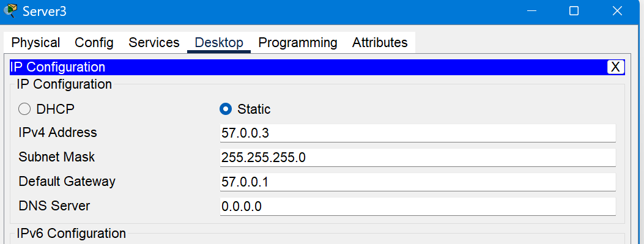Open the Attributes tab
Screen dimensions: 644x244
point(380,43)
